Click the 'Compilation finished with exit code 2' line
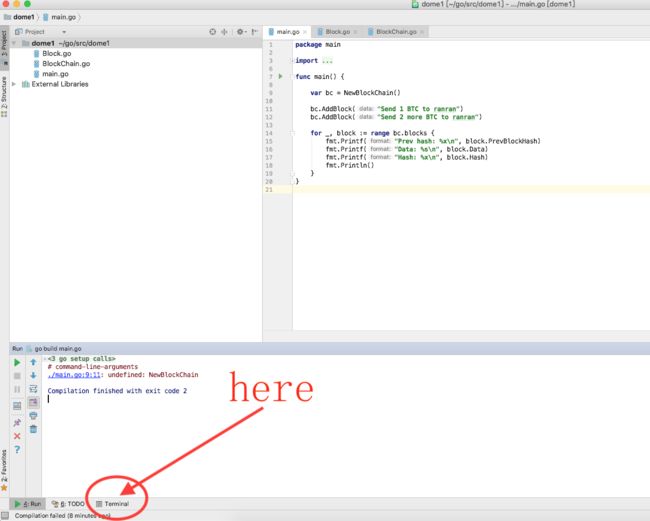650x521 pixels. pyautogui.click(x=117, y=391)
